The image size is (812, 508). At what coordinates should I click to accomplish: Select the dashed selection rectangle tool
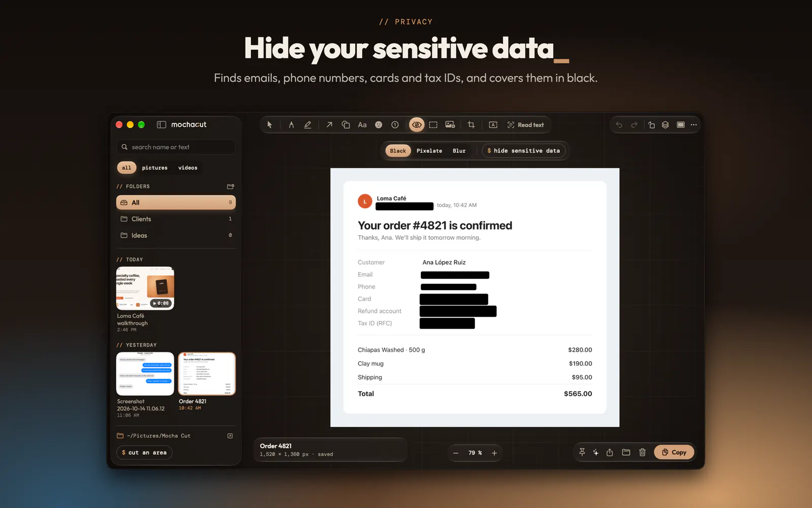coord(433,125)
